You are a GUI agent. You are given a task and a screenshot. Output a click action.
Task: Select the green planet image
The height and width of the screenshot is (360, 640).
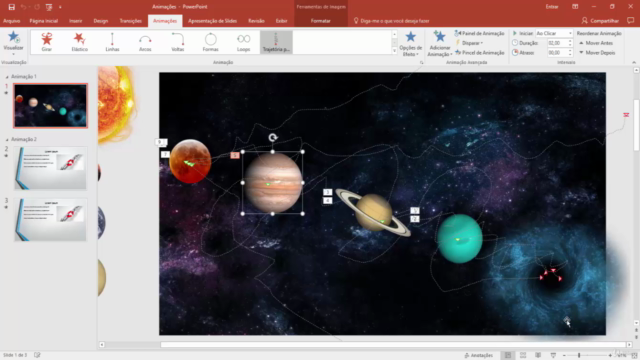click(x=460, y=238)
